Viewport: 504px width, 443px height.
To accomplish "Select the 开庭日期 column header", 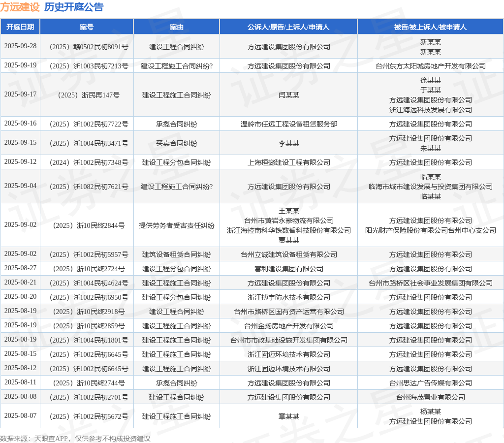I will click(20, 27).
